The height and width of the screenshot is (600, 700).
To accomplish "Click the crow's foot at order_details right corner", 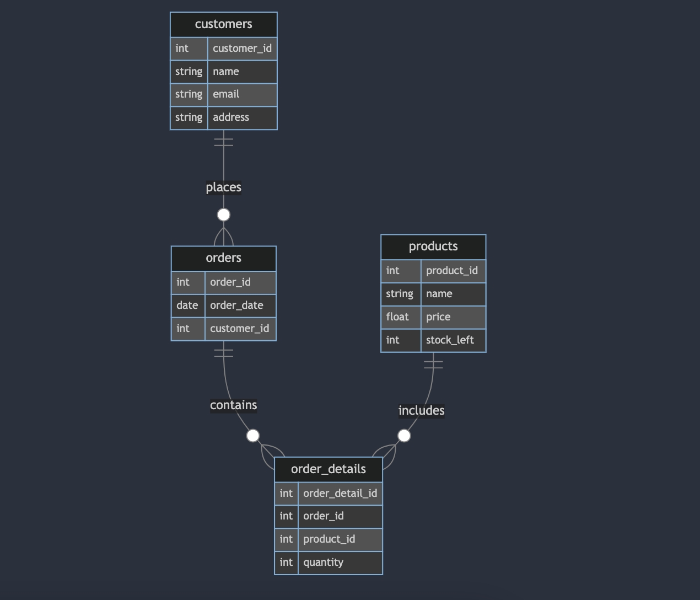I will tap(387, 457).
